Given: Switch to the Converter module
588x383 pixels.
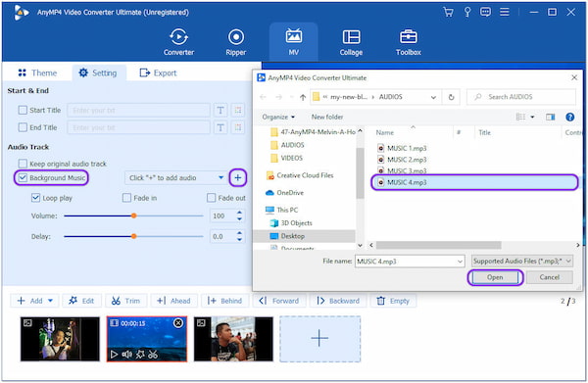Looking at the screenshot, I should tap(179, 42).
